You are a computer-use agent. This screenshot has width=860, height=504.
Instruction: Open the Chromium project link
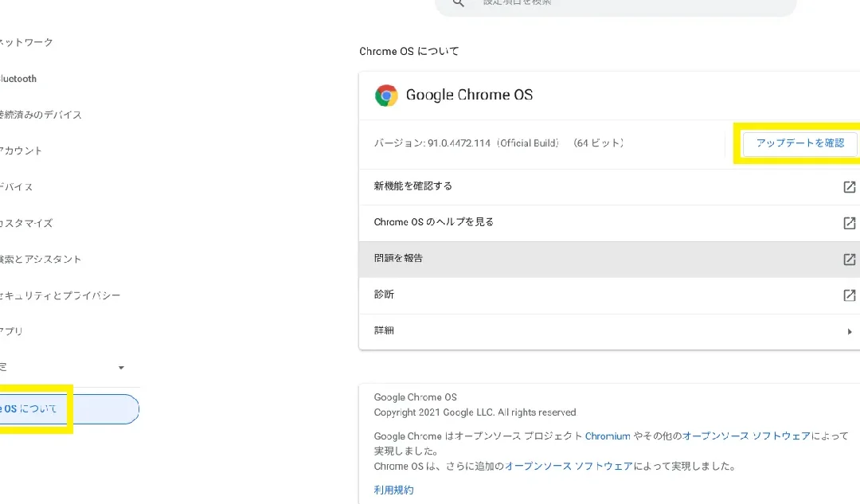(607, 436)
